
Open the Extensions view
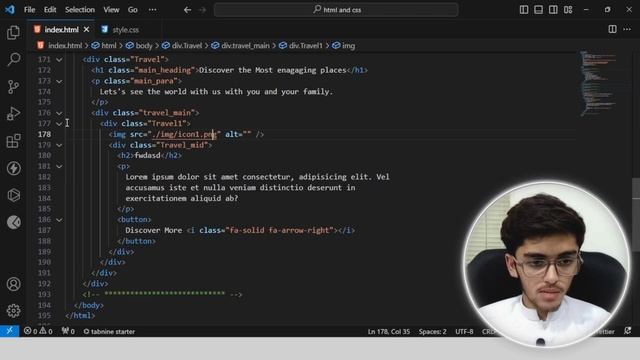click(x=13, y=141)
